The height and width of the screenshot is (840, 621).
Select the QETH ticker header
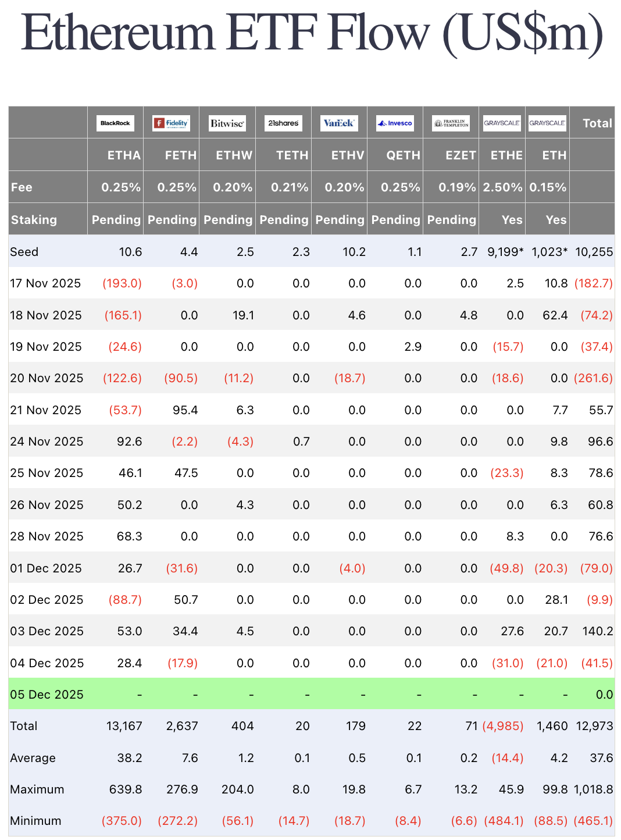[403, 155]
